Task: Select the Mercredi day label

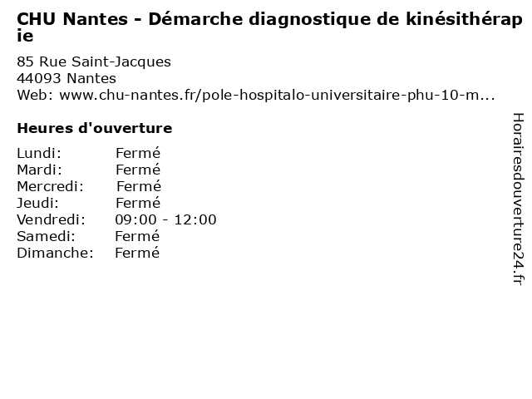Action: coord(50,186)
